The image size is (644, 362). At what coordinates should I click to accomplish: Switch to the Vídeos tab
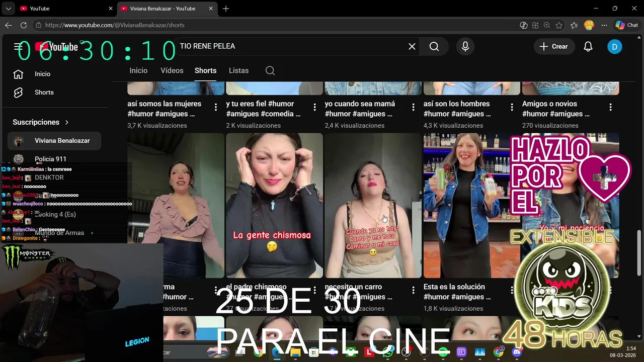click(x=172, y=70)
